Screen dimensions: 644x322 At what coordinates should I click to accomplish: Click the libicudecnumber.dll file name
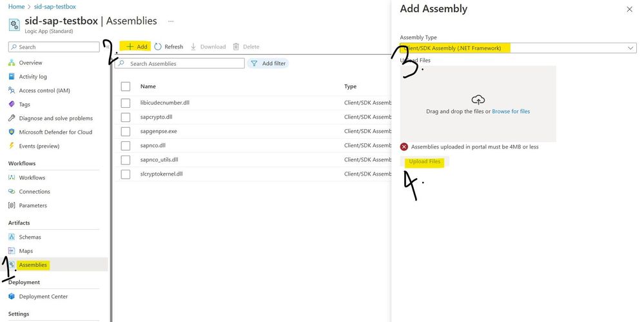[164, 103]
